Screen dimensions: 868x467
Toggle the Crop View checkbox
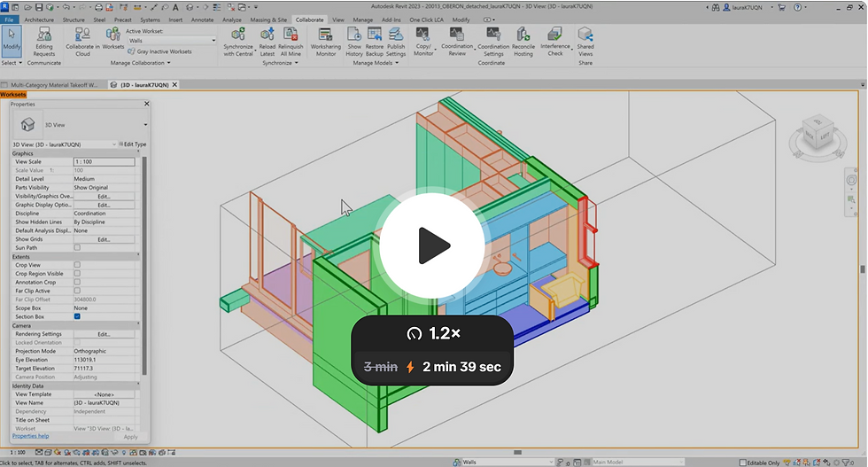[77, 265]
